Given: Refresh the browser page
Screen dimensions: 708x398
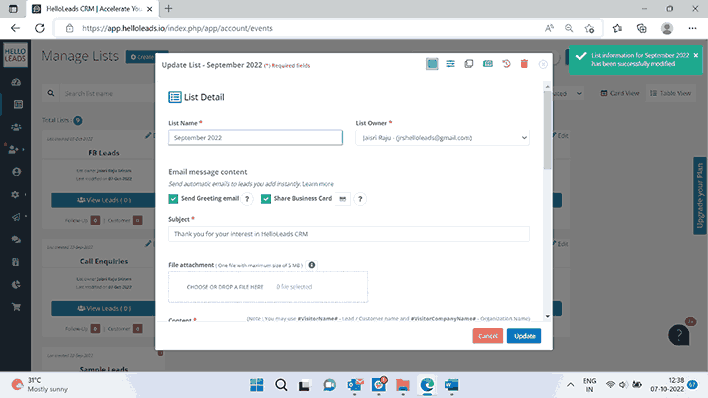Looking at the screenshot, I should point(40,28).
